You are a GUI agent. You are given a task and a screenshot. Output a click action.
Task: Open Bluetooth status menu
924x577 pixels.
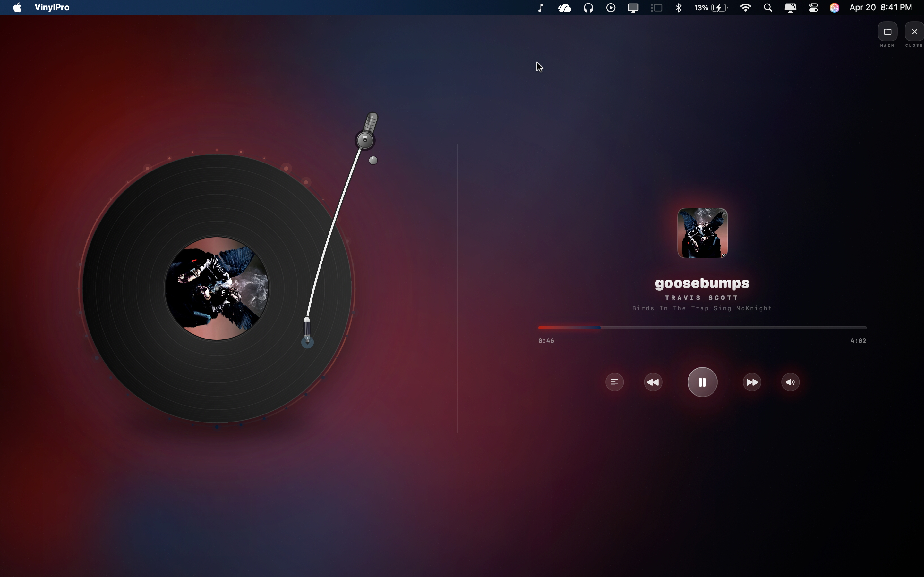tap(679, 7)
